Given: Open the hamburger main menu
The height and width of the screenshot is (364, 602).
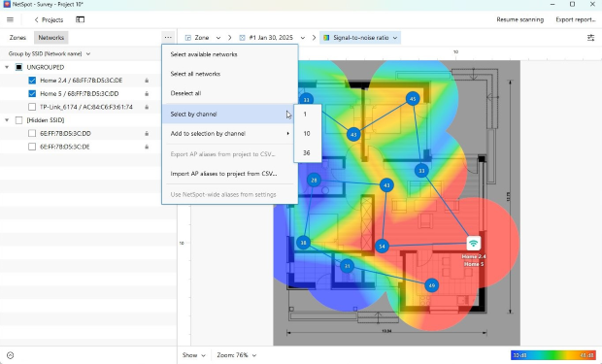Looking at the screenshot, I should coord(11,19).
